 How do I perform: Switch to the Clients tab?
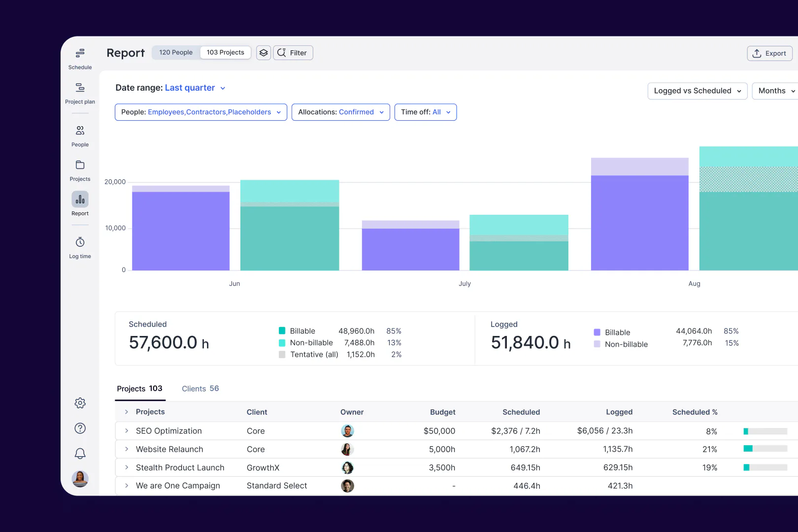point(199,388)
